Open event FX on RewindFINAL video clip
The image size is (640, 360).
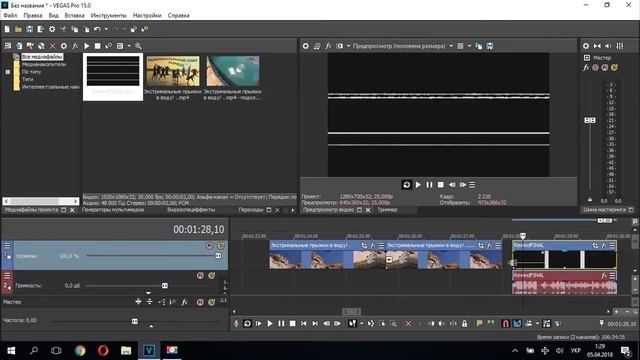pyautogui.click(x=604, y=245)
